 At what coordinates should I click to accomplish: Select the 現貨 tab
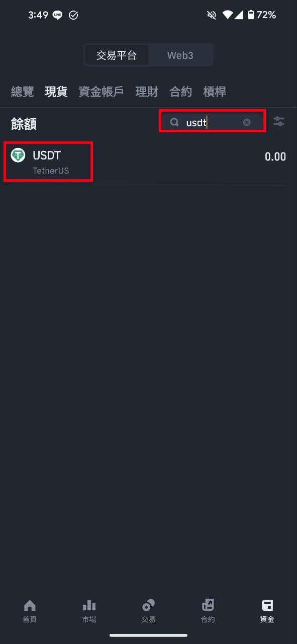(x=56, y=92)
